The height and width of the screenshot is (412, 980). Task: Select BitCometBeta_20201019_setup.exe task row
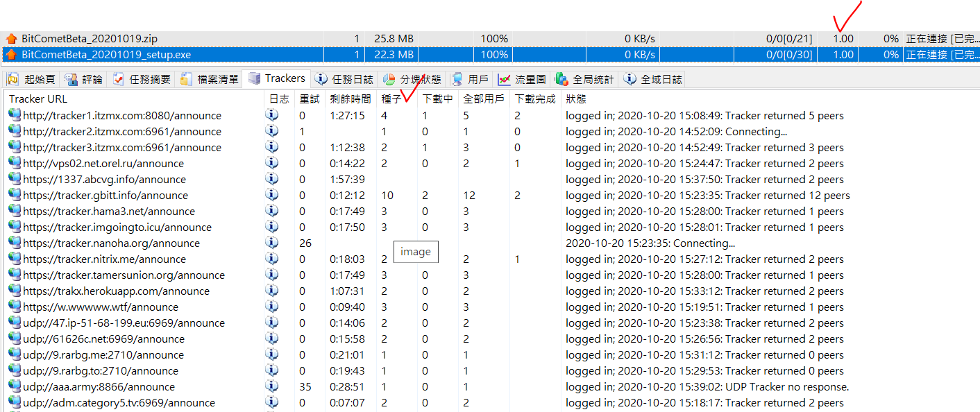tap(490, 54)
